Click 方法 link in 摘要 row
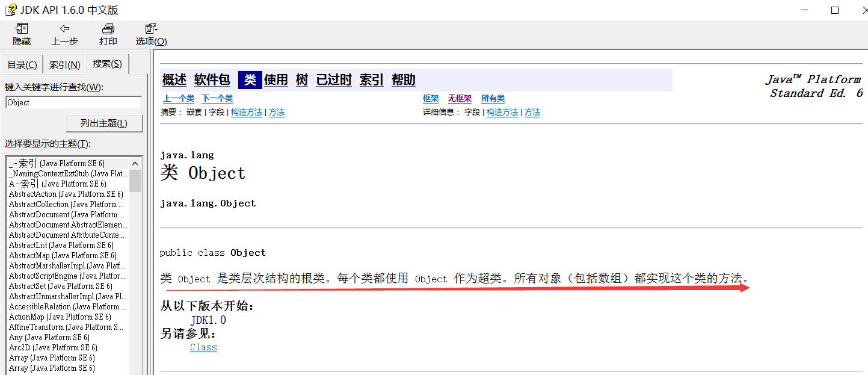Image resolution: width=868 pixels, height=375 pixels. point(277,113)
